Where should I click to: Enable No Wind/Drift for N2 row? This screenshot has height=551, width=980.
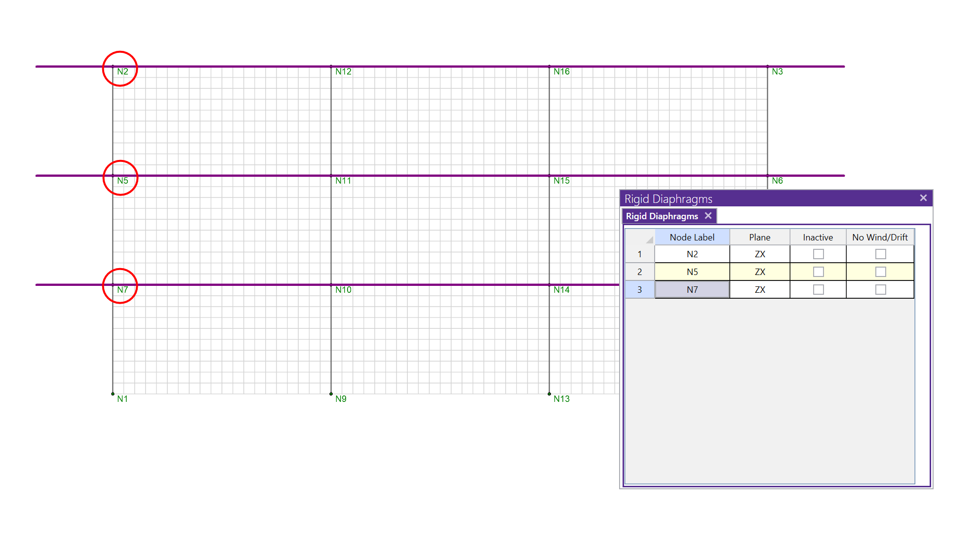point(880,254)
